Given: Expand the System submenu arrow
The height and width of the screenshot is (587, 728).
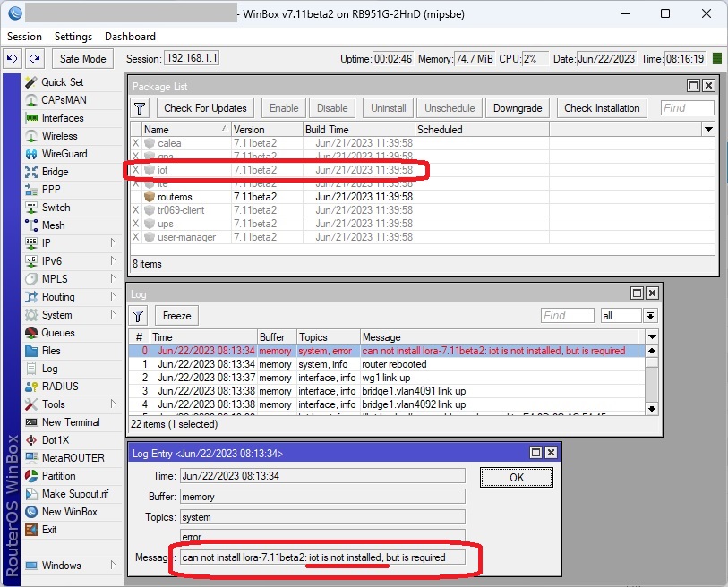Looking at the screenshot, I should click(113, 315).
